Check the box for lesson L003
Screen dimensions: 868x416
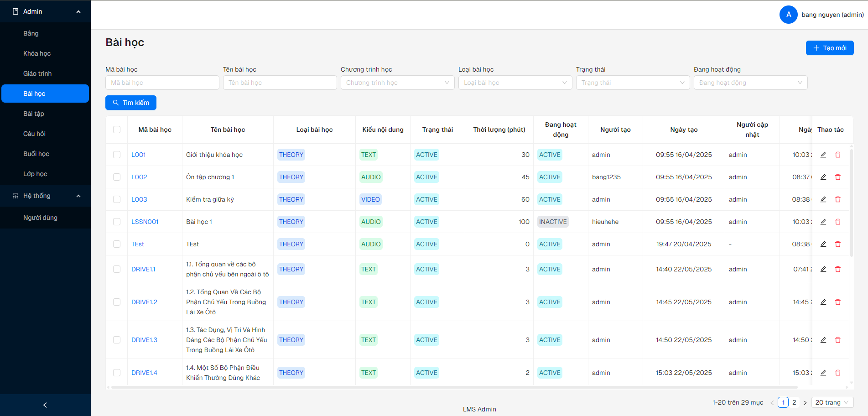point(117,199)
